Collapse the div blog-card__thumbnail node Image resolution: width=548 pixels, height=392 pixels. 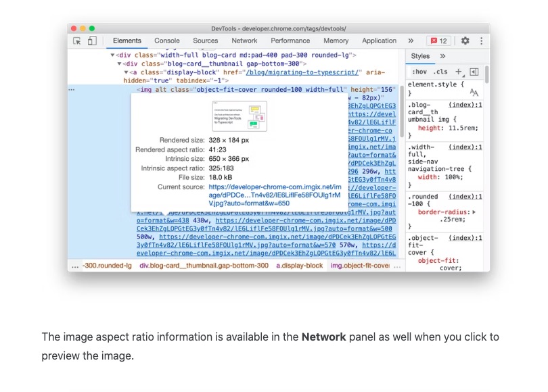[119, 64]
